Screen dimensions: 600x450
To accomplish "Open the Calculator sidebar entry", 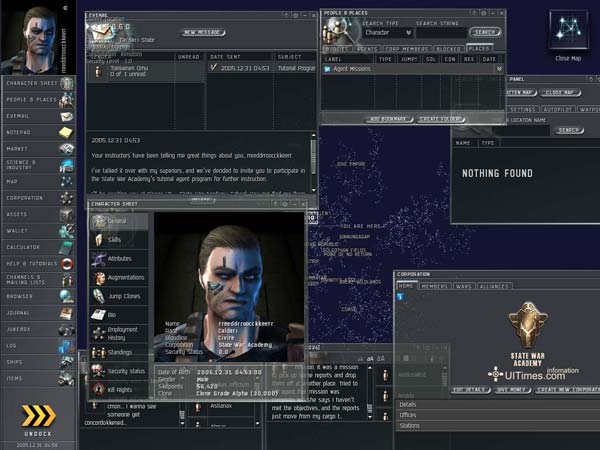I will 38,247.
